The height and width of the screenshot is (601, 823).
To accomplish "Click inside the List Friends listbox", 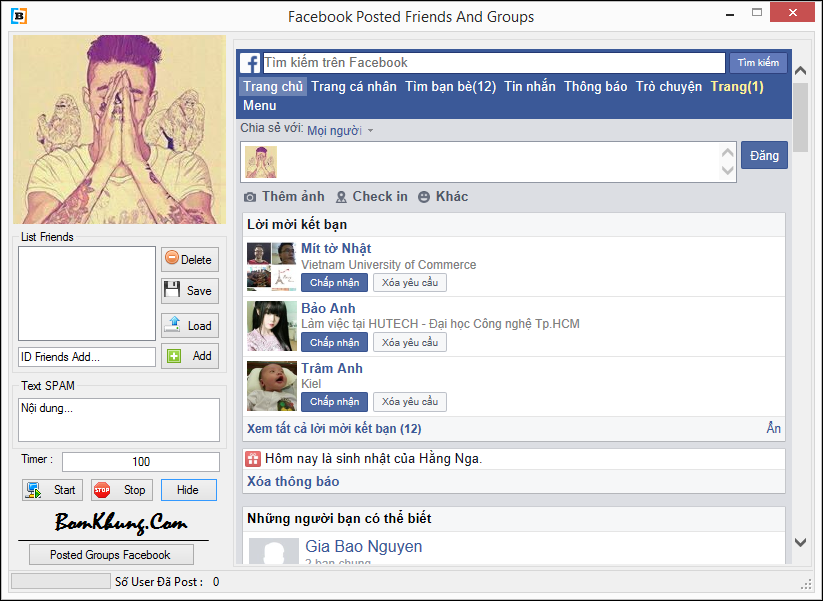I will 87,293.
